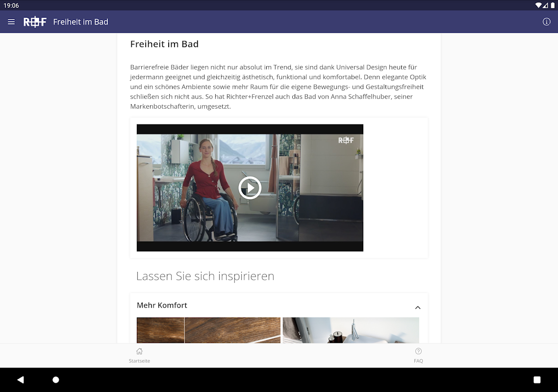Click the 'Freiheit im Bad' page heading
This screenshot has width=558, height=392.
pos(164,44)
